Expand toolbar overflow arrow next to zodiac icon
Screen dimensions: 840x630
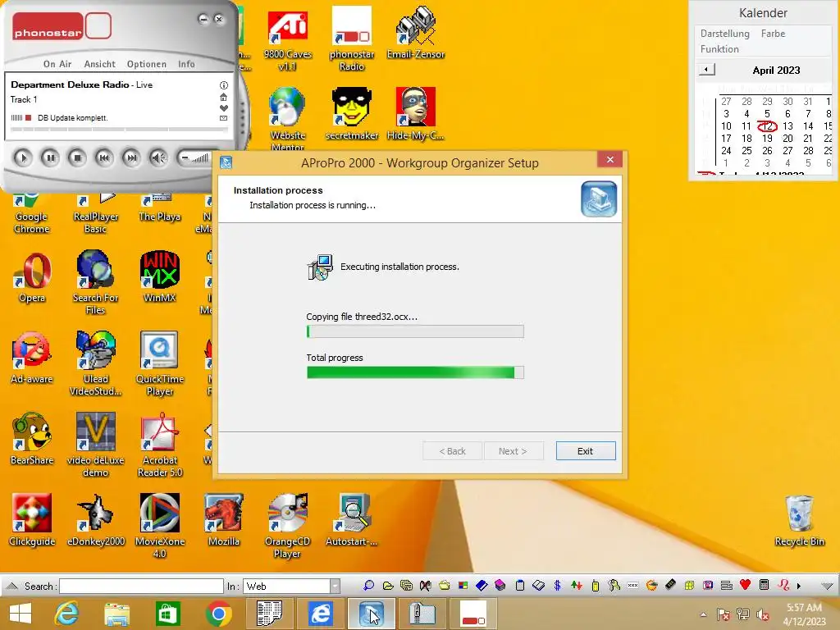(x=799, y=586)
